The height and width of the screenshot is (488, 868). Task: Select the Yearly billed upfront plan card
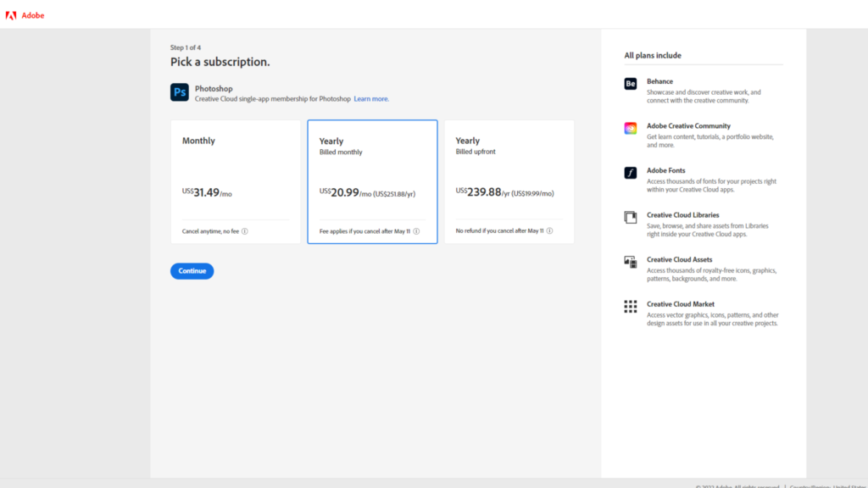click(x=509, y=181)
